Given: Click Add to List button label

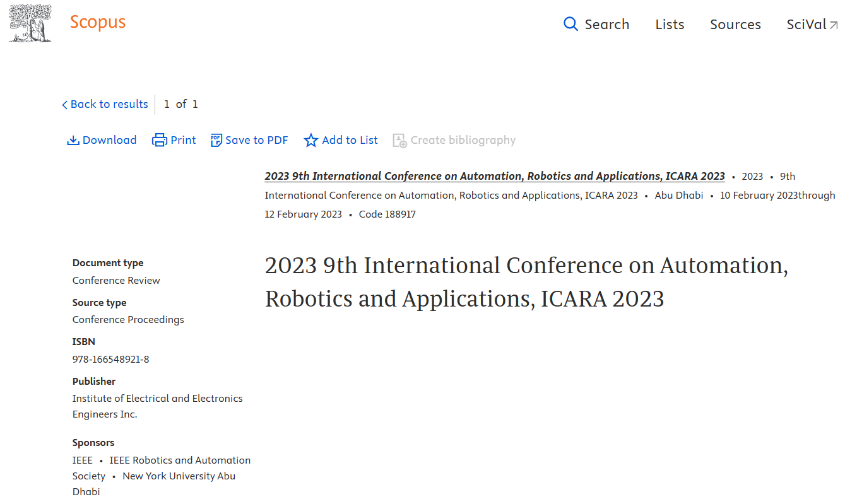Looking at the screenshot, I should click(x=350, y=140).
